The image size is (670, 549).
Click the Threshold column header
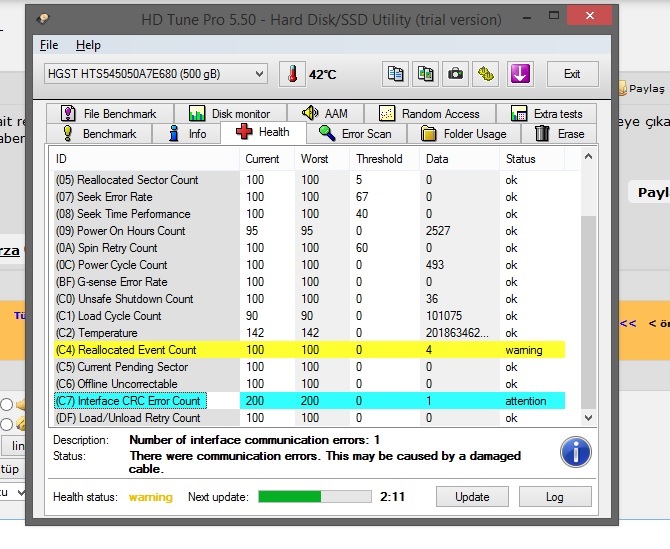point(385,159)
